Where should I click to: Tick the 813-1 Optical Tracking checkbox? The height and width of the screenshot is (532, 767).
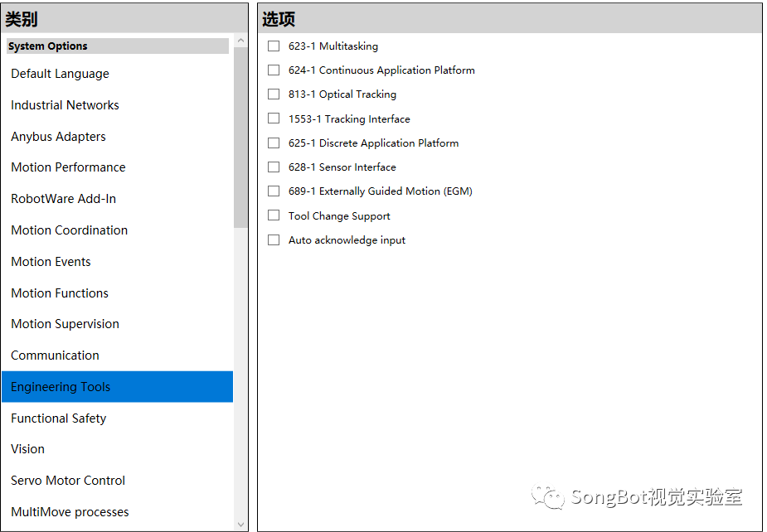point(274,94)
